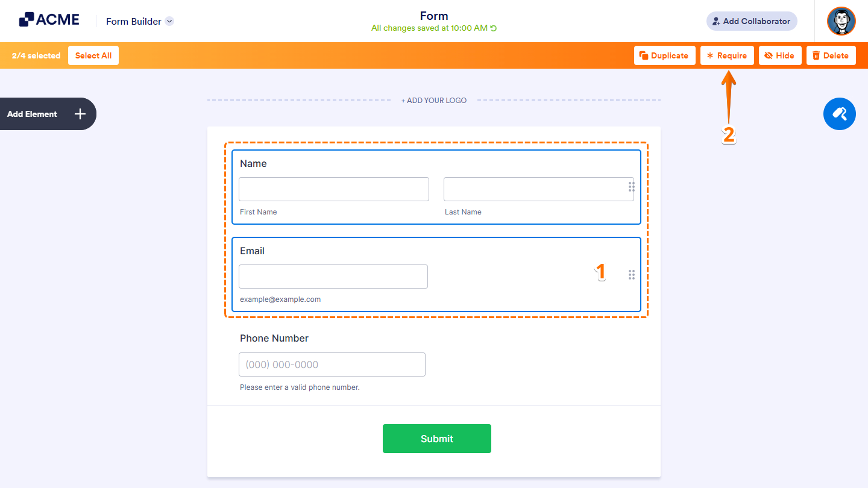Open the blue form designer paint-roller icon
868x488 pixels.
coord(839,114)
